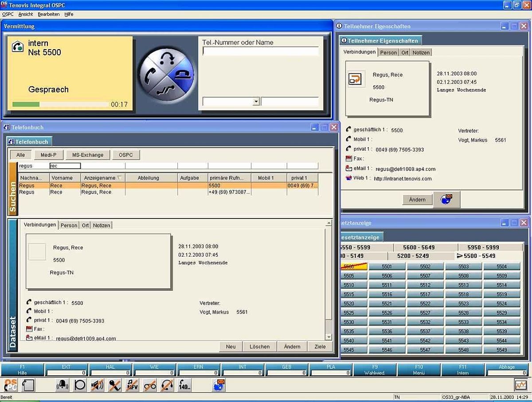Select the OSPC phonebook source
Screen dimensions: 532x402
point(126,155)
